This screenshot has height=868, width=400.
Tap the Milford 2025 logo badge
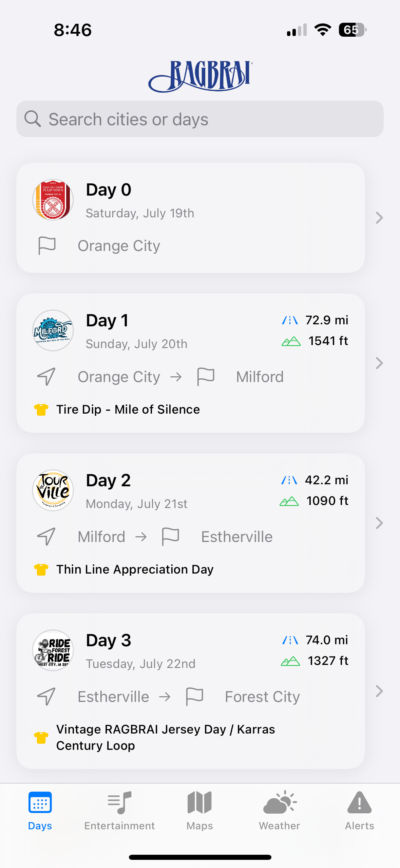point(53,330)
